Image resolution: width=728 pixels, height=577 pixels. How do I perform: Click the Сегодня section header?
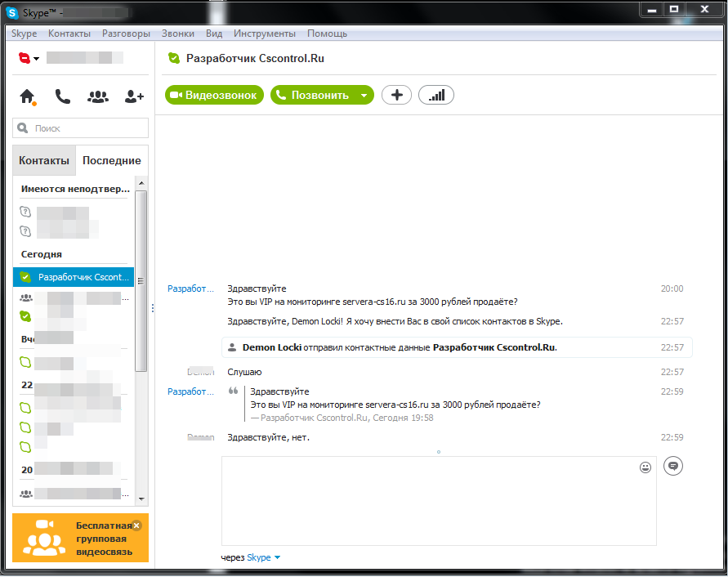pyautogui.click(x=42, y=254)
